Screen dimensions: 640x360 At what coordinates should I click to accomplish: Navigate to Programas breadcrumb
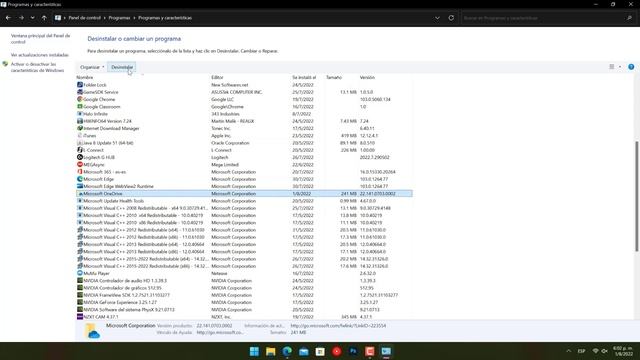point(119,18)
